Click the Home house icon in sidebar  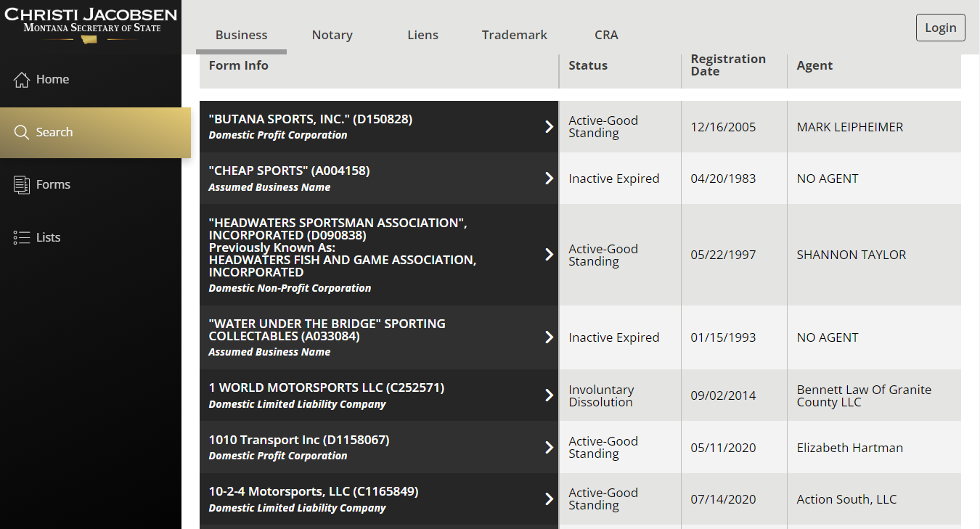(22, 79)
